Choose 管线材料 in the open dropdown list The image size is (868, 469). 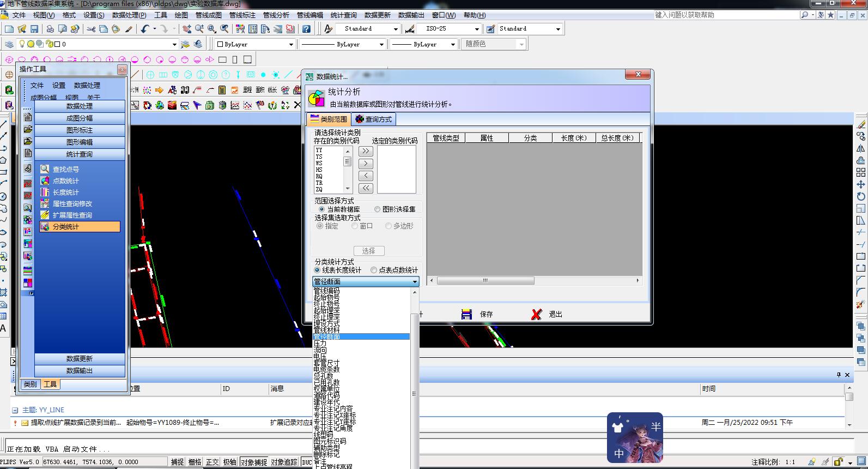pos(361,330)
